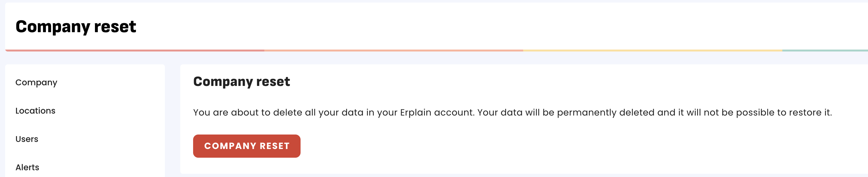Go to Locations in the settings sidebar

tap(35, 111)
